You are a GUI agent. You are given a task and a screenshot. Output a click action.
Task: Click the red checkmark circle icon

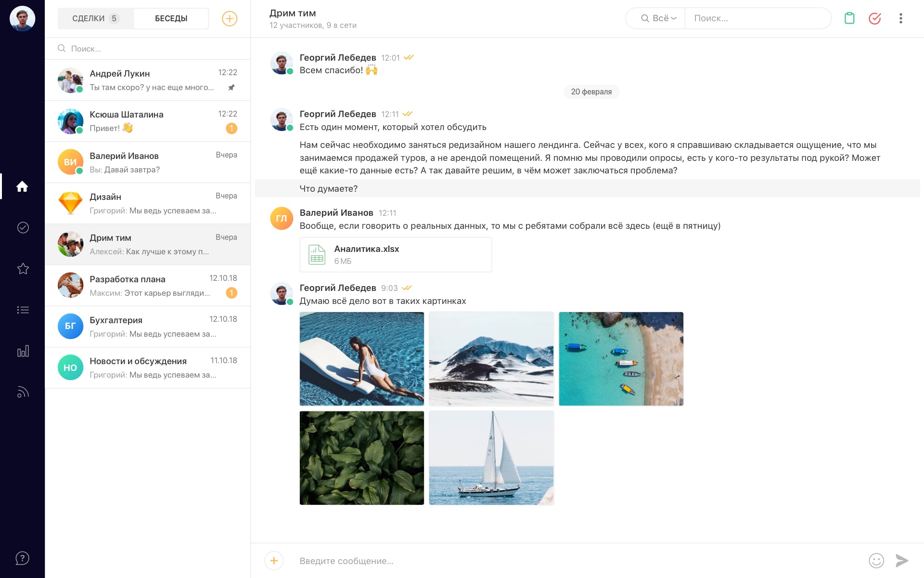click(874, 18)
